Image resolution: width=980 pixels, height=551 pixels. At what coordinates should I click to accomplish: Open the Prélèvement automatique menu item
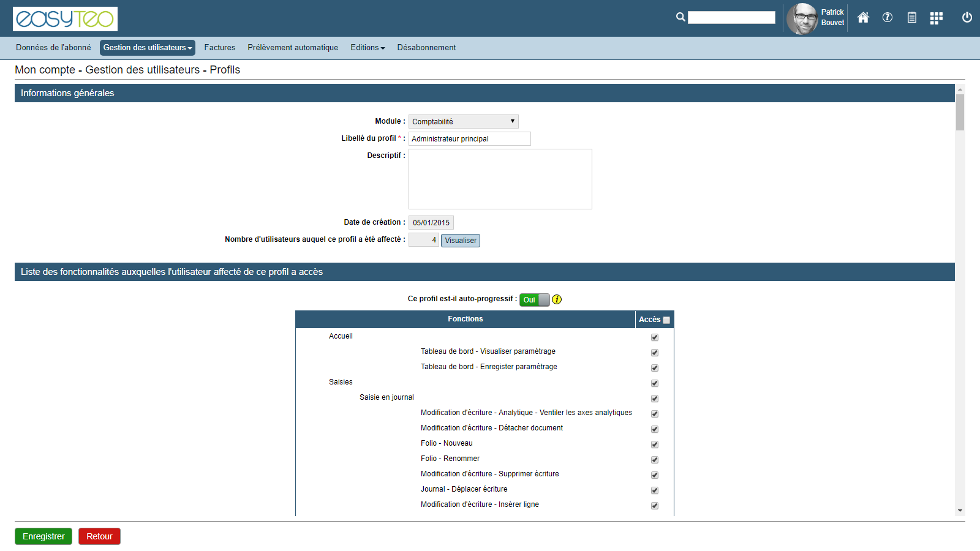click(x=293, y=48)
